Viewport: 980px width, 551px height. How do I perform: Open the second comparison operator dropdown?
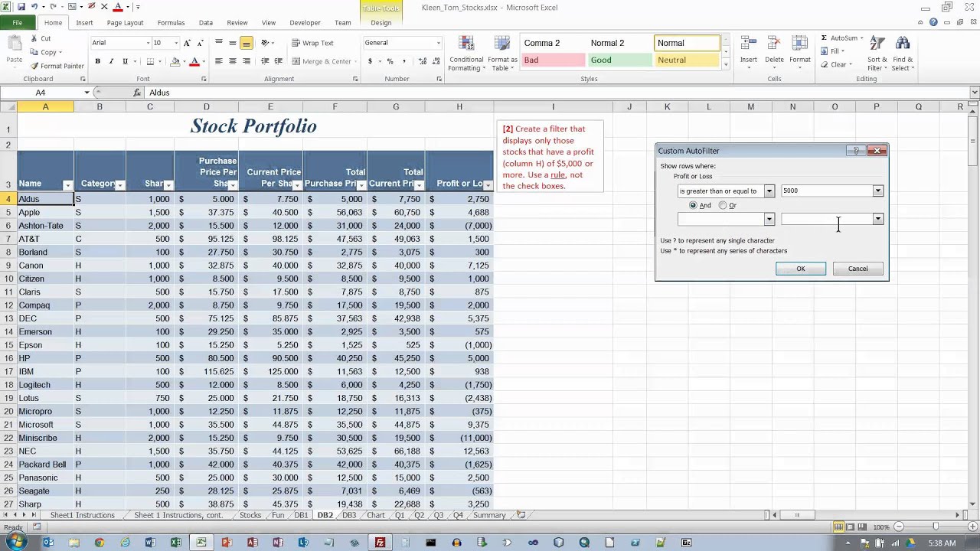[769, 220]
